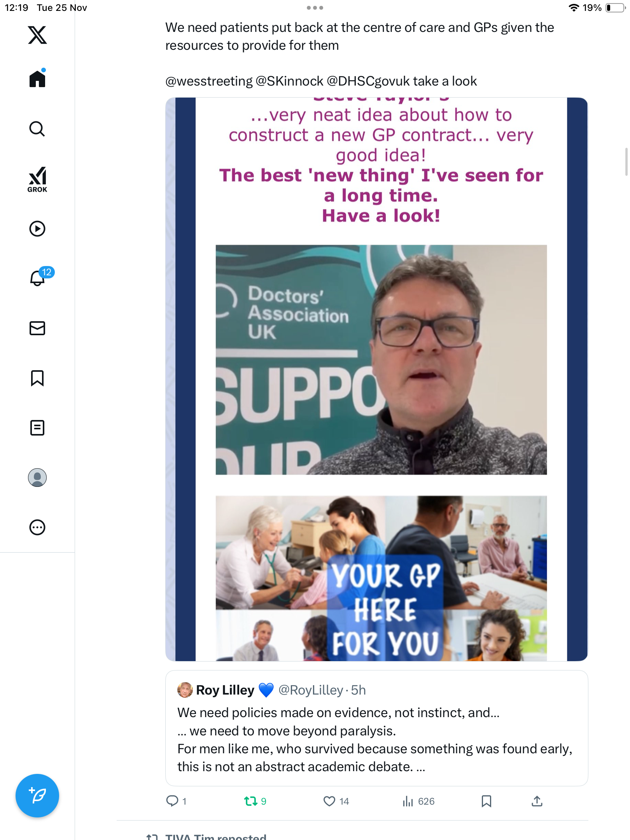630x840 pixels.
Task: Toggle repost on the post with 9 reposts
Action: coord(255,801)
